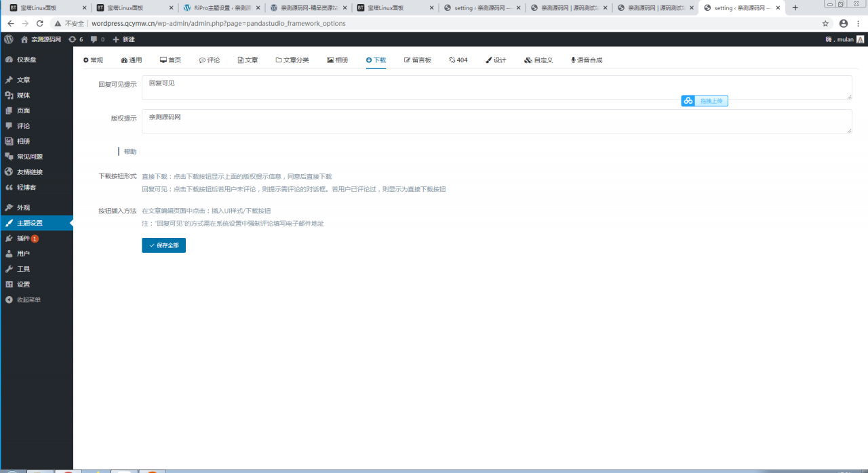Open 相册 gallery in the left sidebar
Screen dimensions: 868x473
tap(37, 141)
